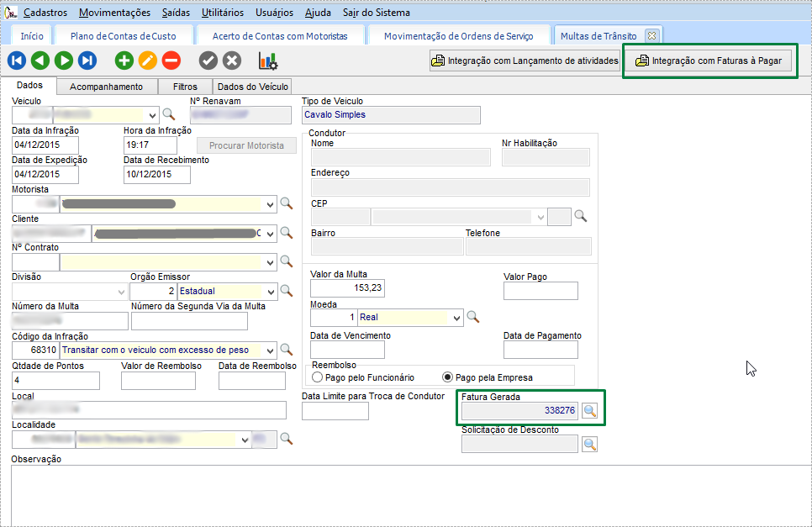Go to the first record navigation icon
The height and width of the screenshot is (527, 812).
[x=16, y=61]
